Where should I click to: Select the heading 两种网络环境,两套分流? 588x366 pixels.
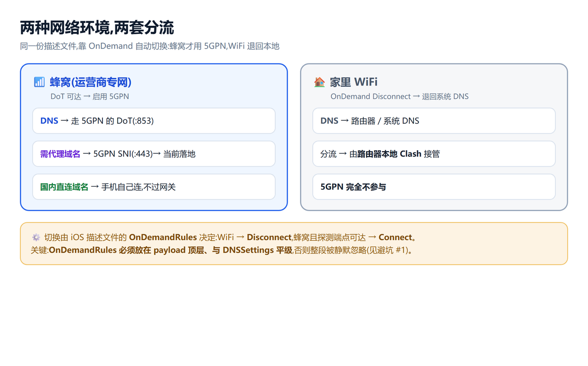(97, 28)
